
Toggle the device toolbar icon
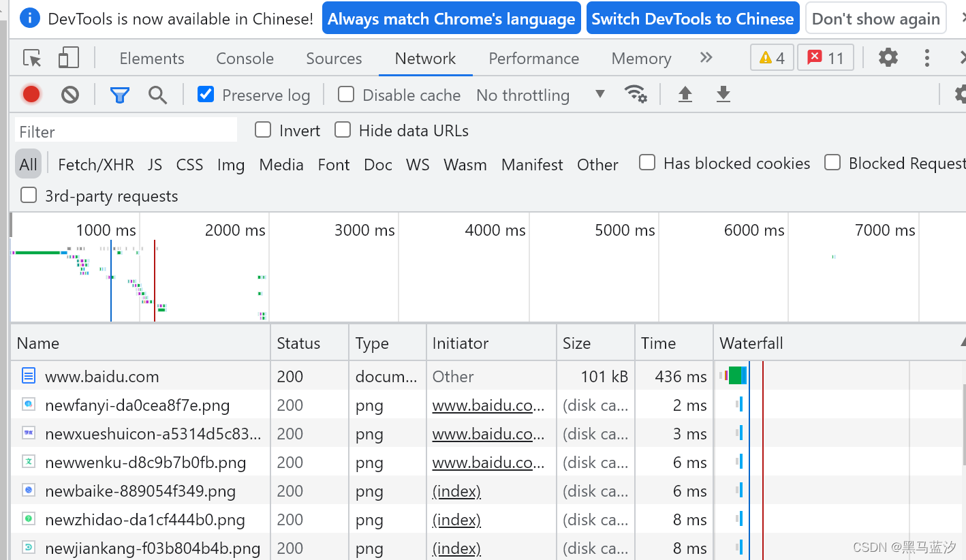(68, 59)
